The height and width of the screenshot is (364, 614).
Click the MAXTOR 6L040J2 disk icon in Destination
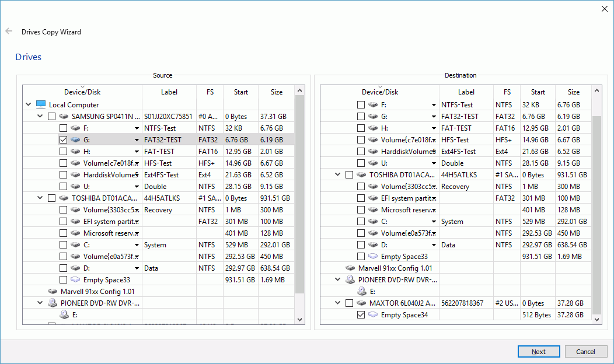(361, 303)
